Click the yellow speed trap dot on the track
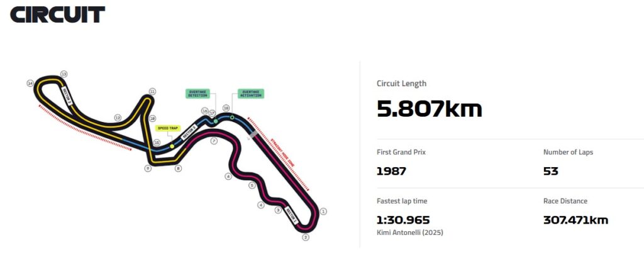 pyautogui.click(x=172, y=146)
